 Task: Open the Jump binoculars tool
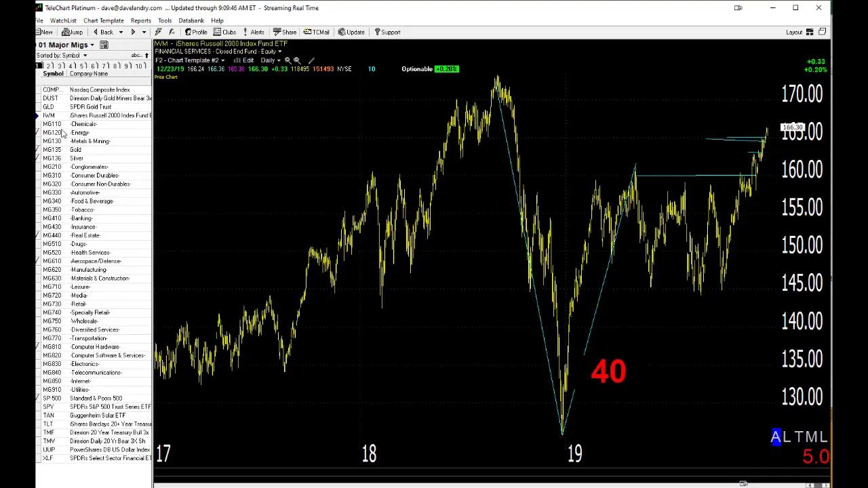click(72, 32)
